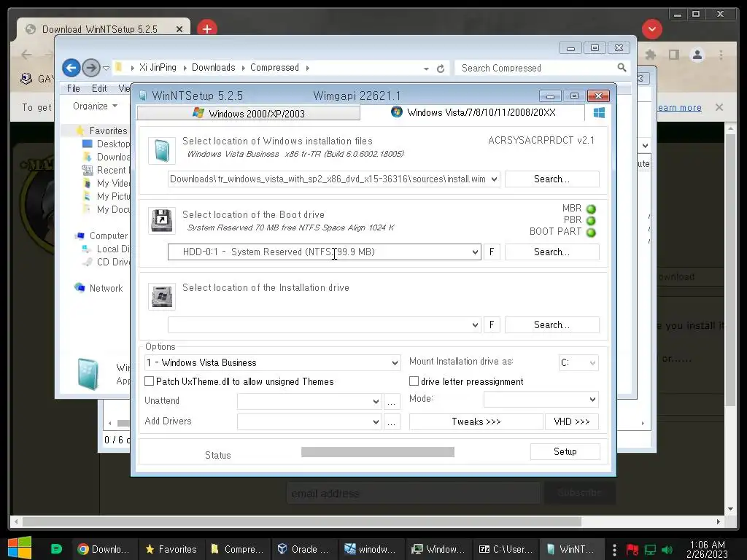Open a new Chrome tab

[206, 29]
